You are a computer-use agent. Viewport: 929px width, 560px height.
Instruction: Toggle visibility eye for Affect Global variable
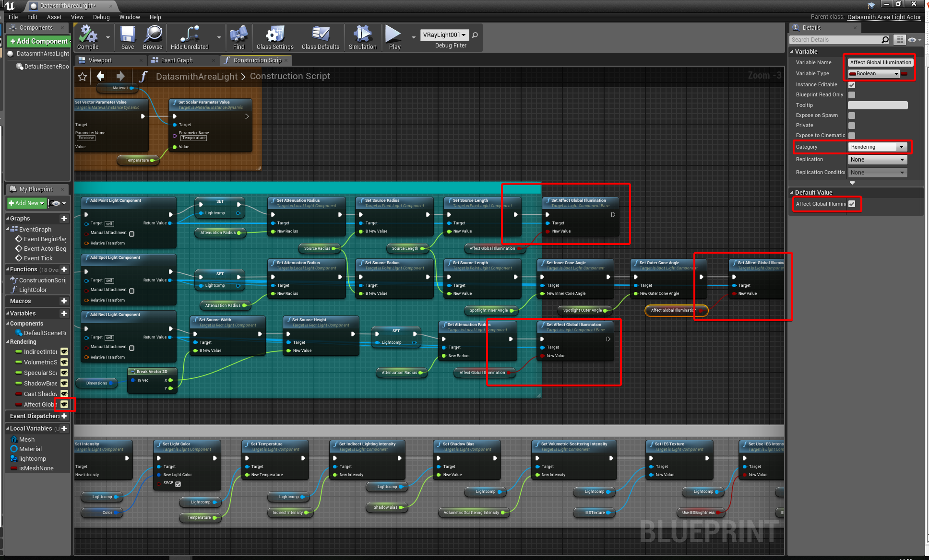(x=64, y=404)
